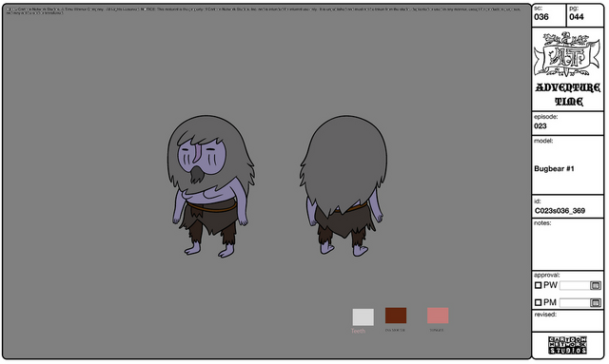
Task: Click the PW approval date field
Action: coord(575,286)
